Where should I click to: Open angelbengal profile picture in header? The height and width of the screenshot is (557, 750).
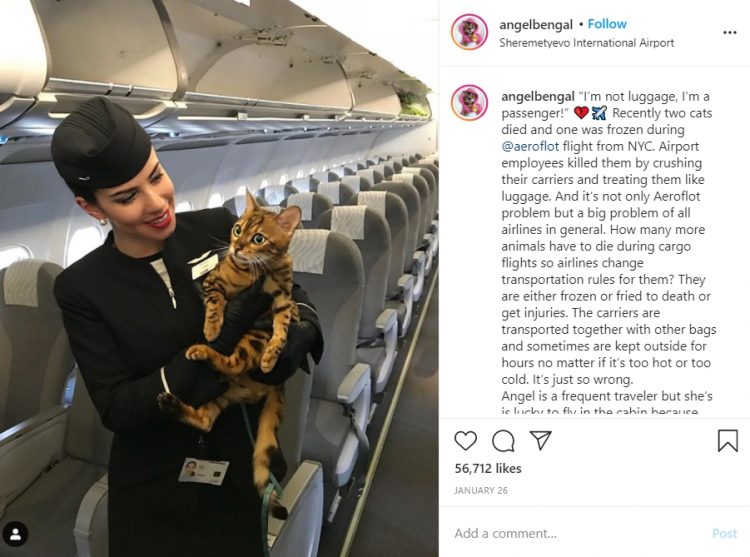[x=469, y=32]
